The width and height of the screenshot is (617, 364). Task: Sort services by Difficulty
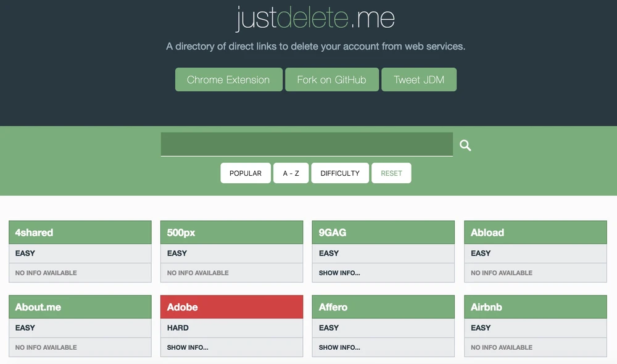click(340, 173)
